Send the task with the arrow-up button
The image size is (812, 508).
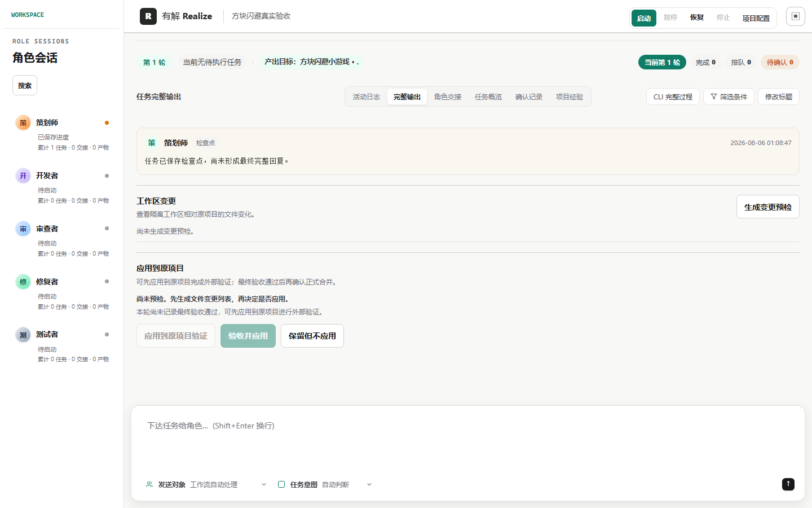coord(788,484)
